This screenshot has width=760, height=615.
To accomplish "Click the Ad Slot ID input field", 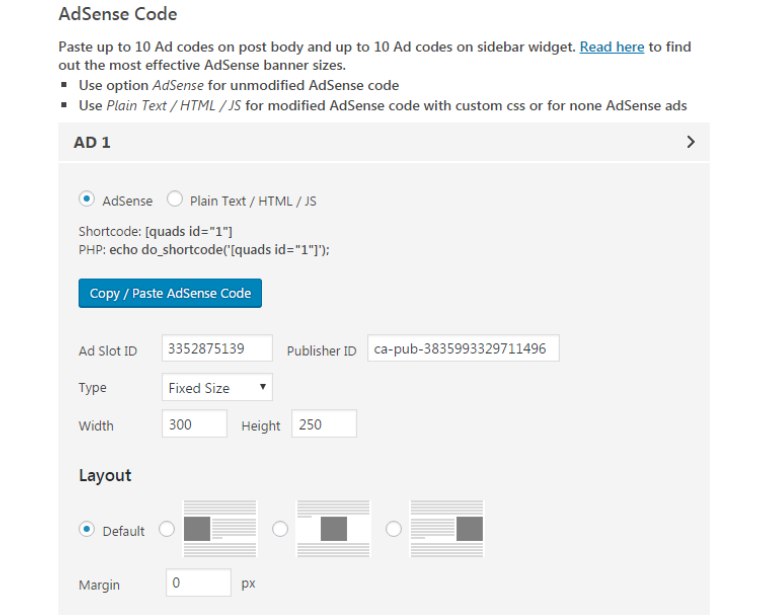I will (x=217, y=348).
